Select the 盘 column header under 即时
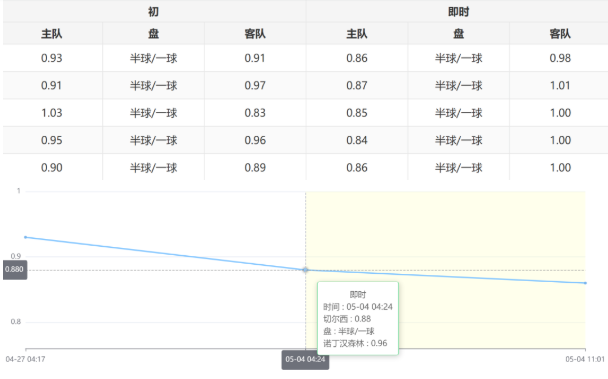 click(x=459, y=34)
